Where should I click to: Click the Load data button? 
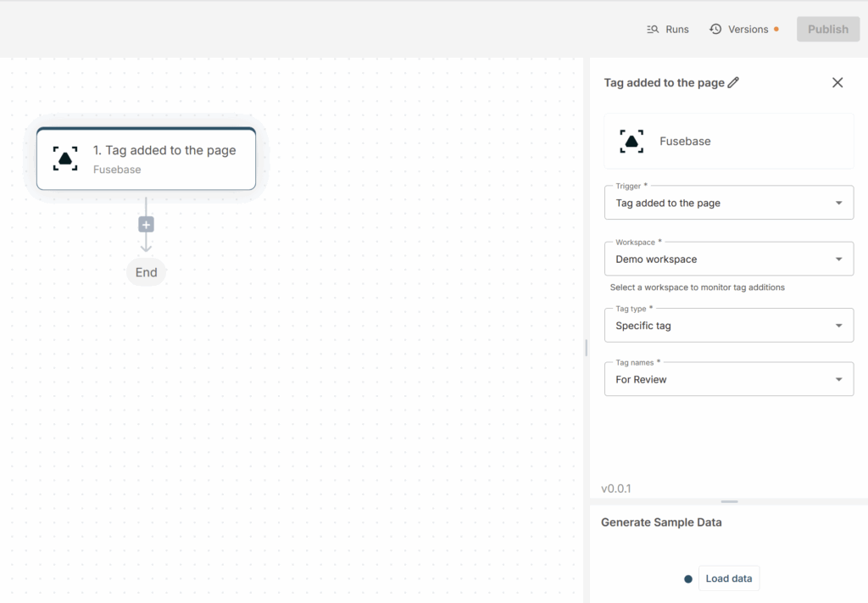pyautogui.click(x=729, y=578)
